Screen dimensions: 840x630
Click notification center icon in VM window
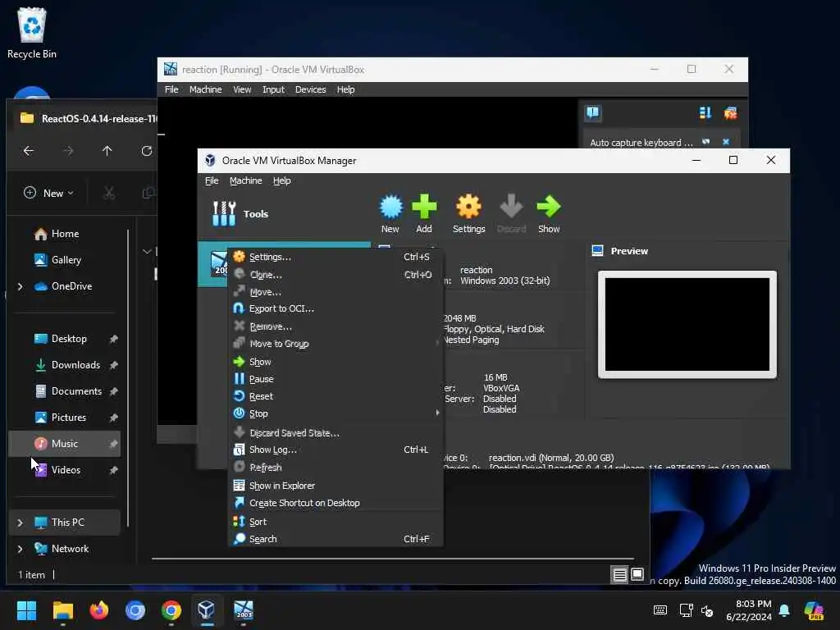(592, 112)
